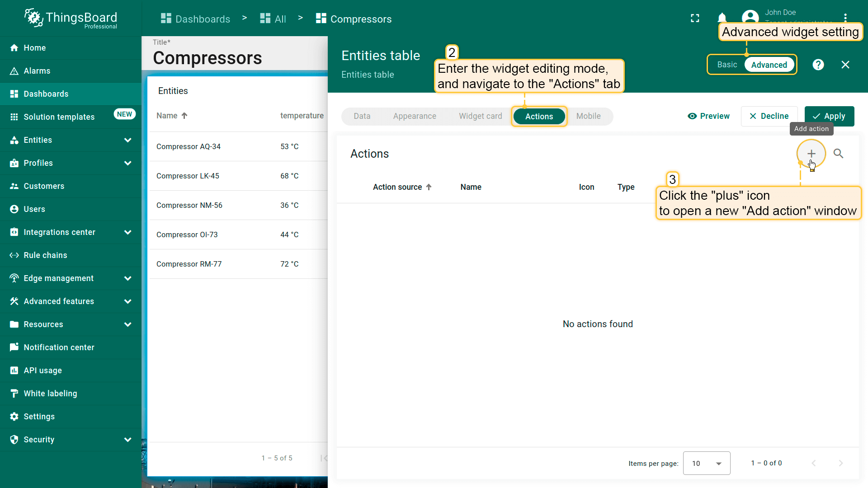Open the notifications bell icon
868x488 pixels.
coord(722,18)
